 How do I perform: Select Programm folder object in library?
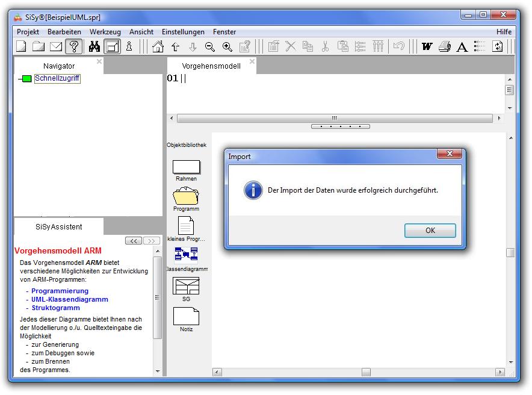pyautogui.click(x=186, y=199)
